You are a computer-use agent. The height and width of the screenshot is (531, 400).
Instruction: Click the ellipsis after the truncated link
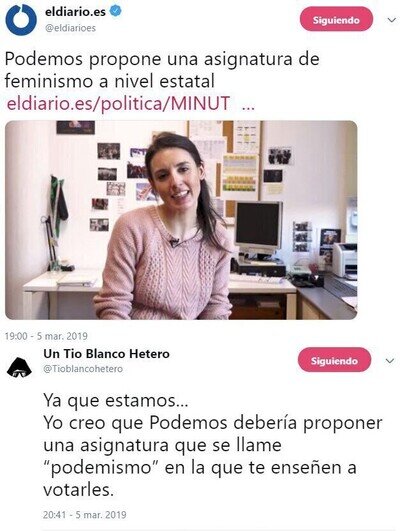click(248, 106)
